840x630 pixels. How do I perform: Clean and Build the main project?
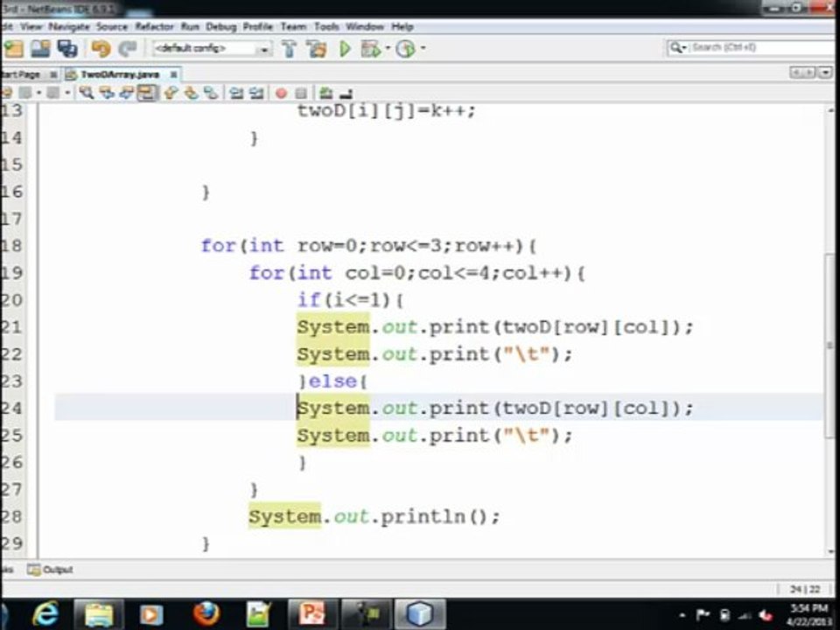[x=317, y=49]
